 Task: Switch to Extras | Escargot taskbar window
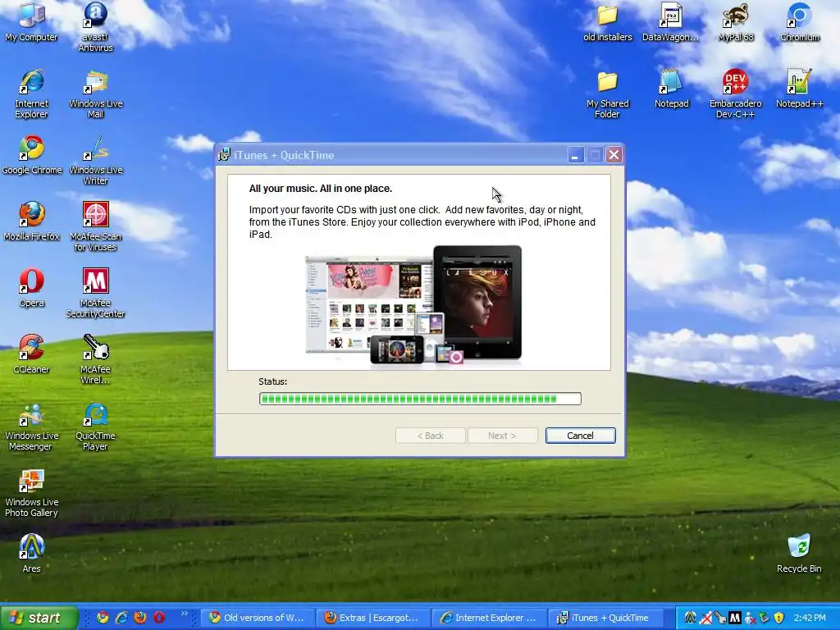373,618
